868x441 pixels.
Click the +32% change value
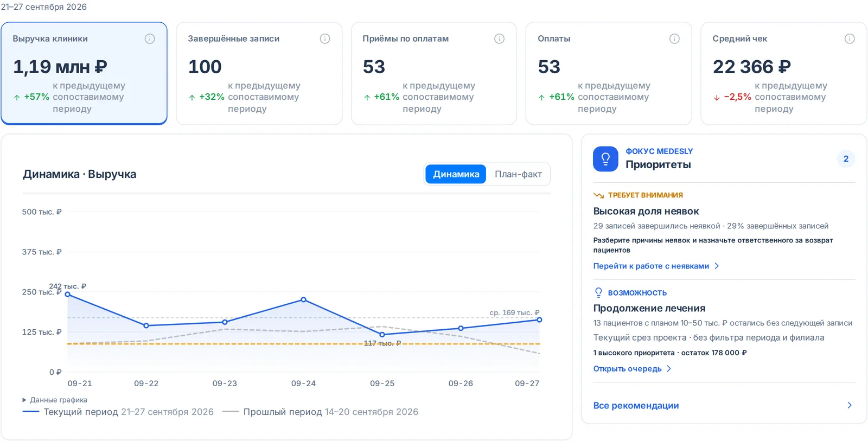[x=212, y=97]
